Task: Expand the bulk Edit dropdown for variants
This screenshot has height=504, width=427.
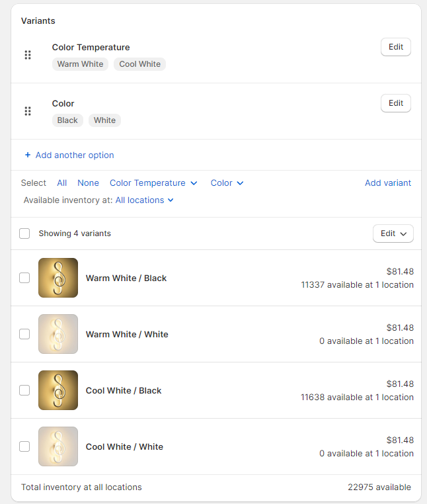Action: 393,233
